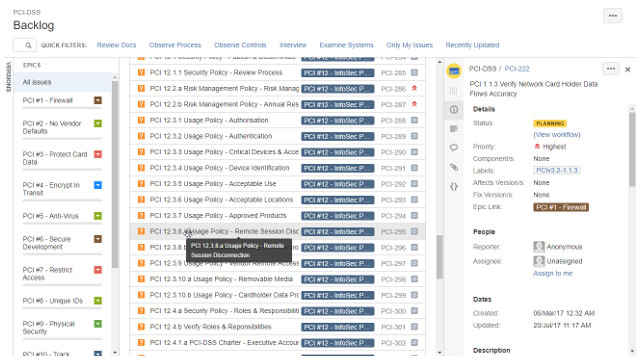The height and width of the screenshot is (360, 640).
Task: Apply the Observe Controls quick filter
Action: tap(240, 45)
